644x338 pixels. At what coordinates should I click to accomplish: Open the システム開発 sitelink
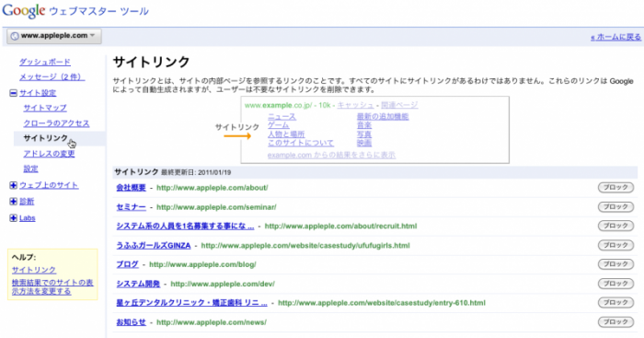[138, 284]
